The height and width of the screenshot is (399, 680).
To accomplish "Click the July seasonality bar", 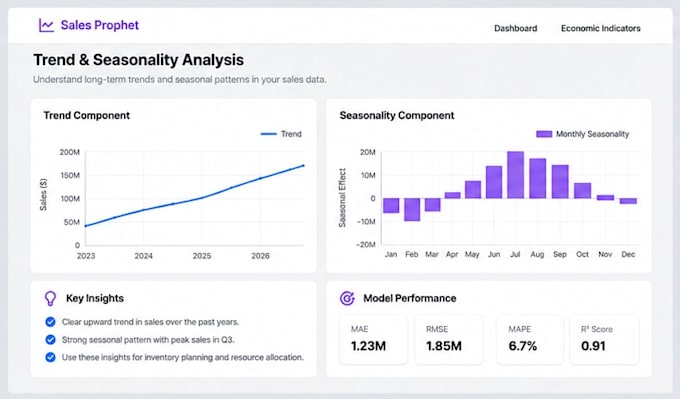I will coord(515,175).
